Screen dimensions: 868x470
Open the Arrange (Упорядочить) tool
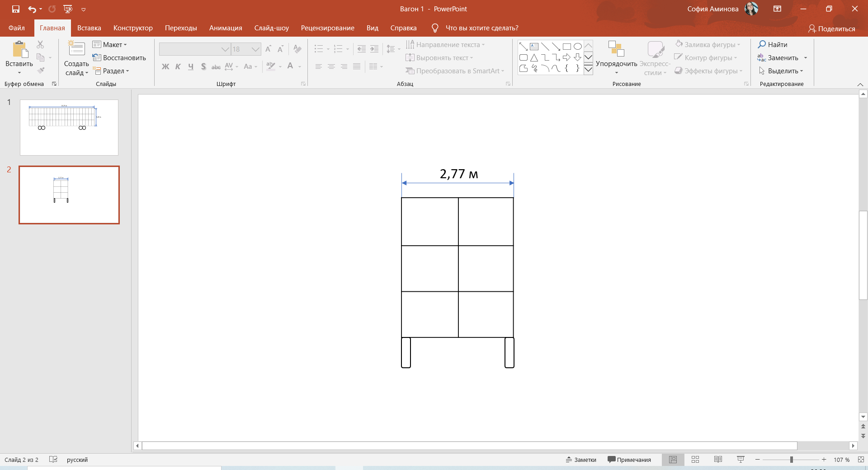tap(616, 58)
